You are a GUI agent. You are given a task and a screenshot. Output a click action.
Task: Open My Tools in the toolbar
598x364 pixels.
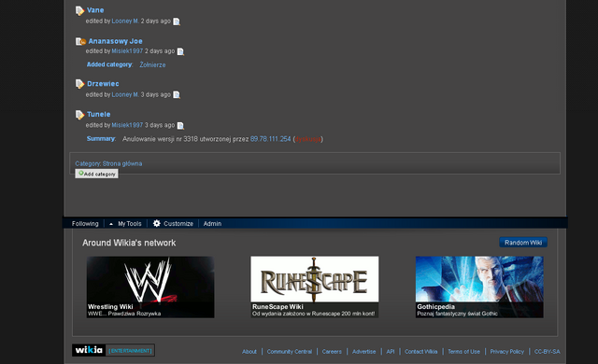pos(130,224)
